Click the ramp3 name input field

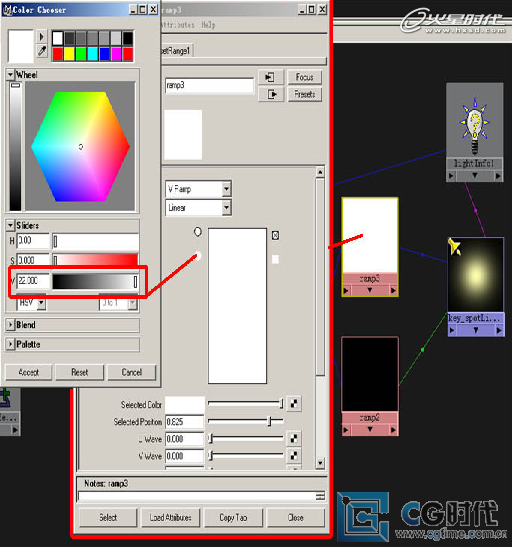pos(209,85)
